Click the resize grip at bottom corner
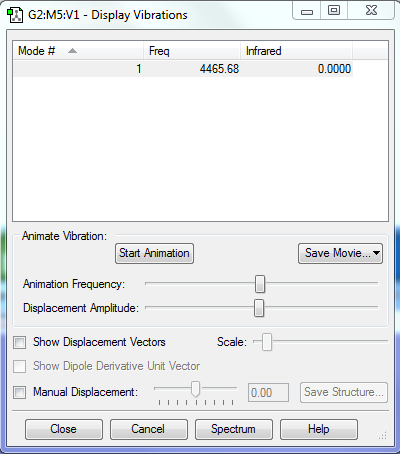 383,435
